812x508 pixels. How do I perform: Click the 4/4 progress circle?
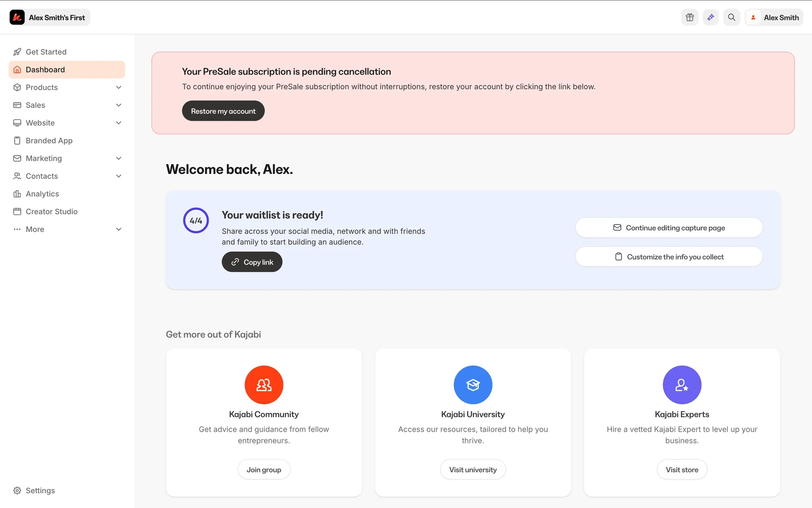point(196,220)
